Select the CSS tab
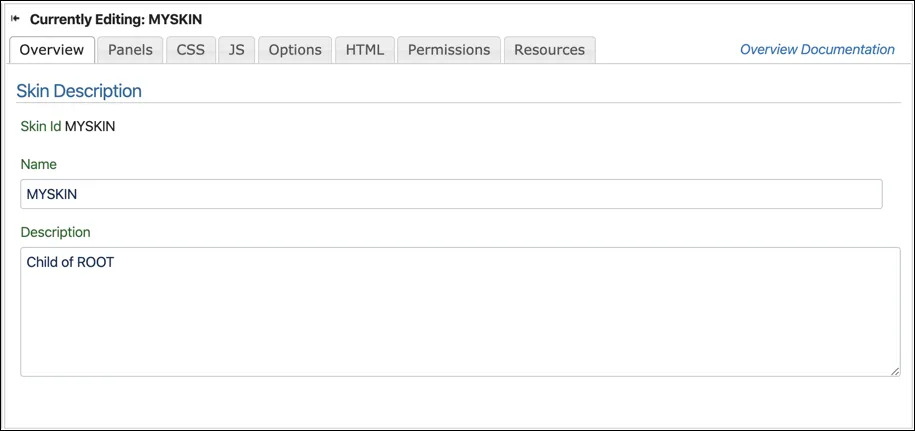Image resolution: width=915 pixels, height=431 pixels. point(191,50)
